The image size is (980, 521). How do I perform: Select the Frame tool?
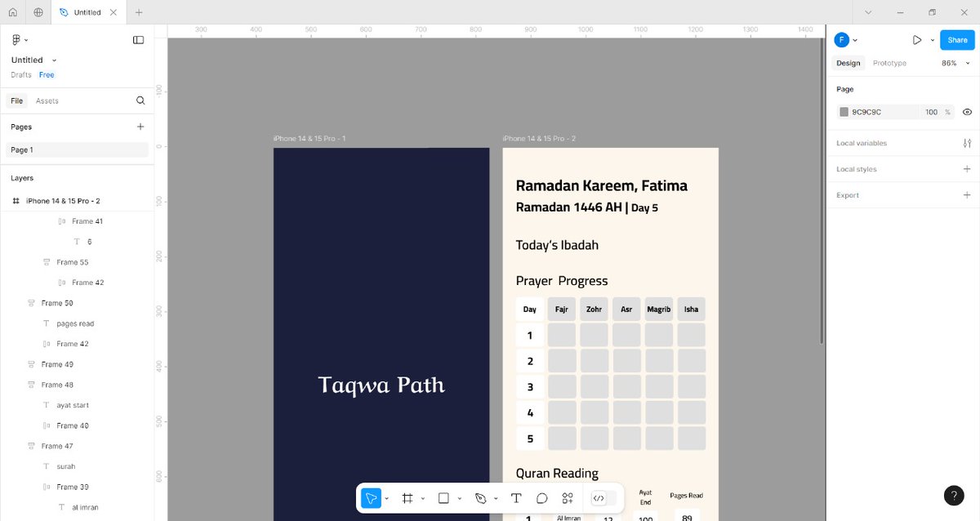pos(408,498)
